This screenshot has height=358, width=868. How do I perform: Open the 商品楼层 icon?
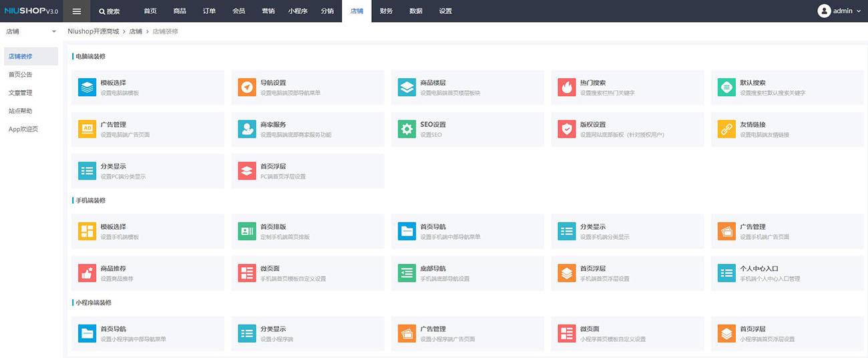[407, 87]
